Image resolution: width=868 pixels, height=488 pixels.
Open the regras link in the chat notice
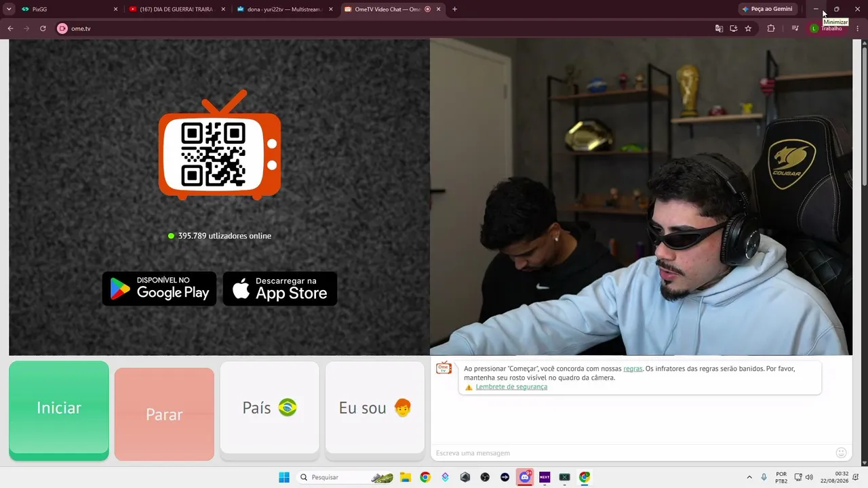click(x=633, y=369)
